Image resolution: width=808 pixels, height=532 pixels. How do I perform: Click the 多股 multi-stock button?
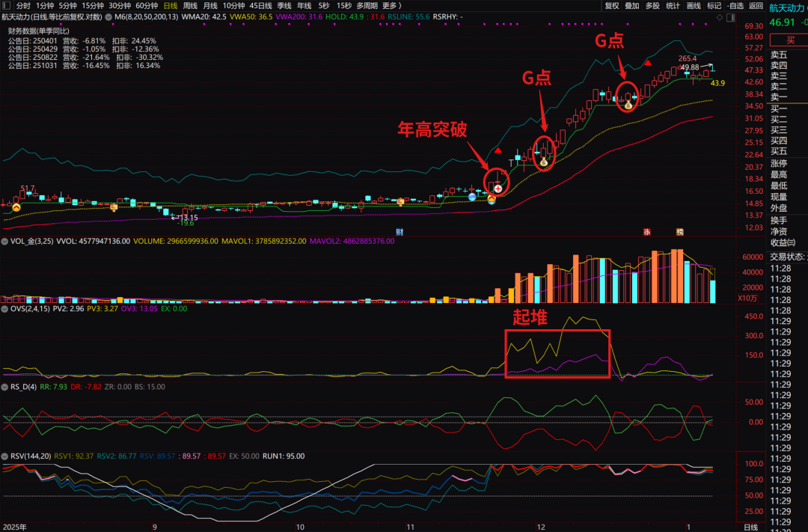click(x=652, y=6)
